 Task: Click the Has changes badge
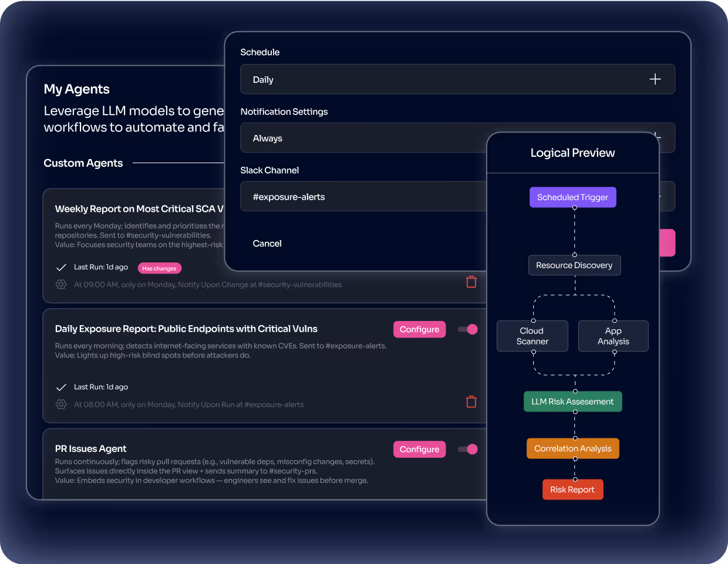(160, 268)
